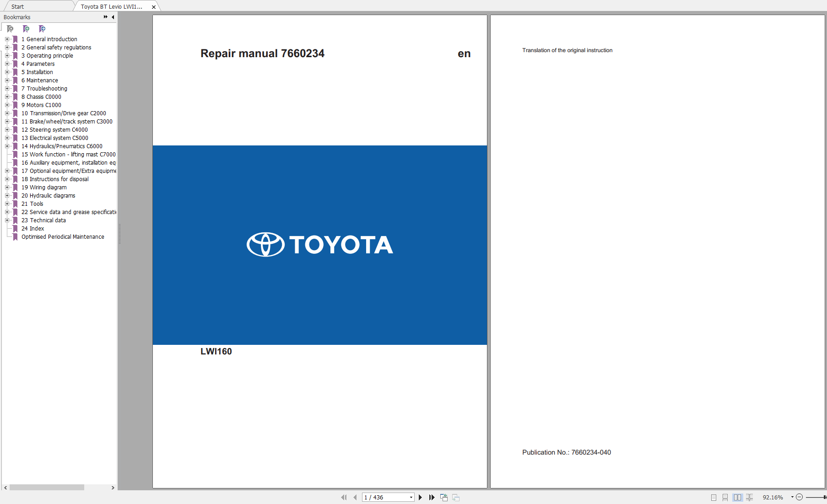Click the previous view navigation icon

443,497
